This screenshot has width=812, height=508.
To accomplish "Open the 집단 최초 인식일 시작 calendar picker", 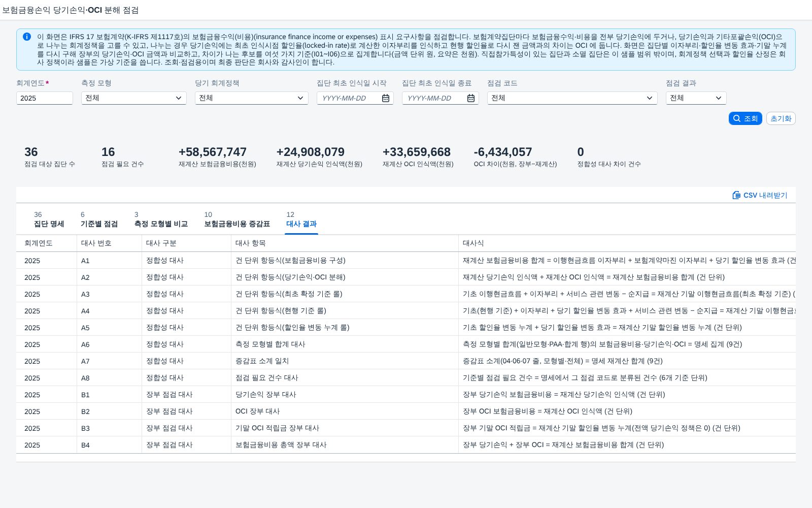I will [386, 98].
